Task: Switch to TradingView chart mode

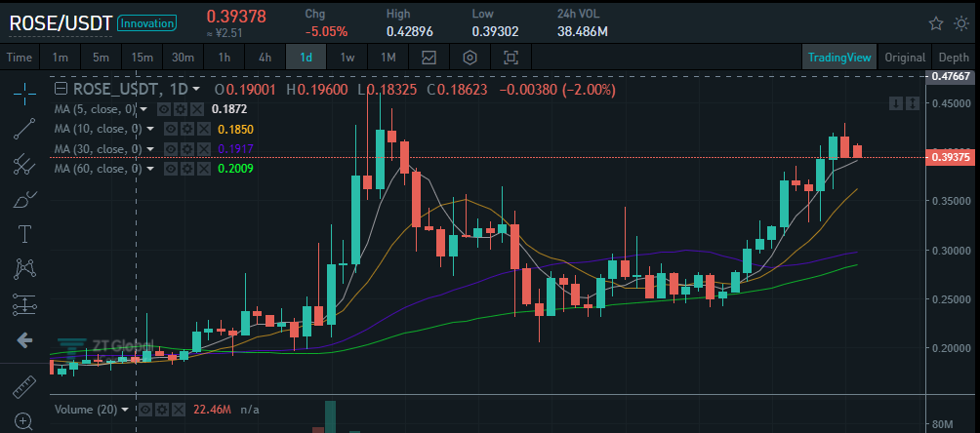Action: pyautogui.click(x=839, y=58)
